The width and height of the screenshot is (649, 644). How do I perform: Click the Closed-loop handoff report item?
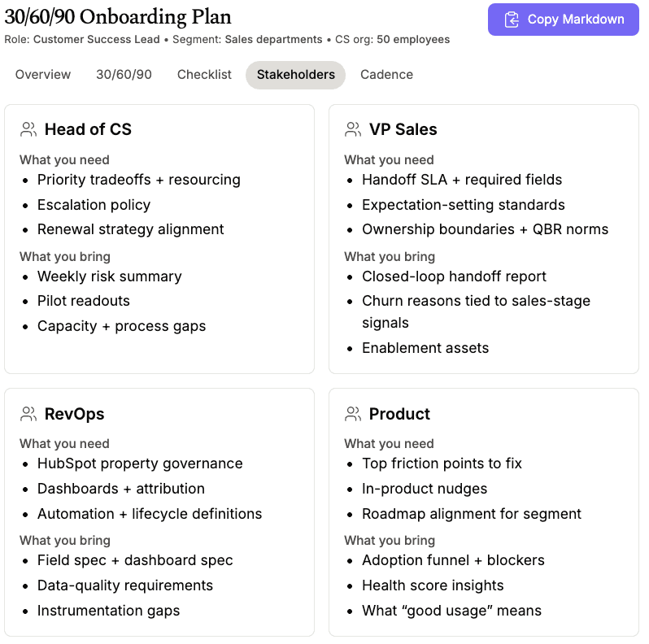tap(454, 276)
